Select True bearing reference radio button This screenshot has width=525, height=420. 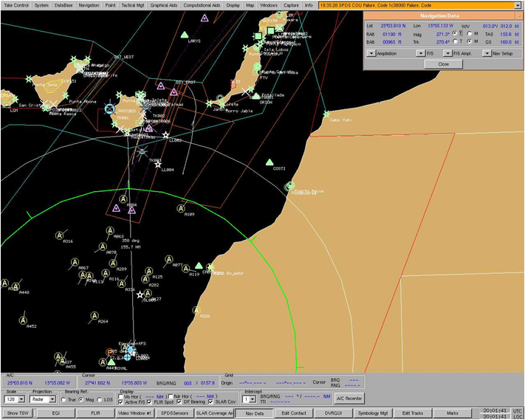click(x=64, y=400)
